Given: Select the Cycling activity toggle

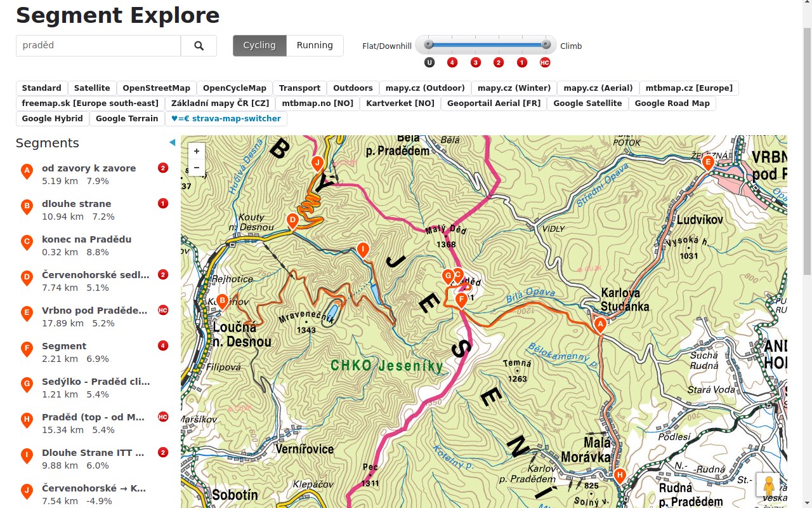Looking at the screenshot, I should click(259, 46).
